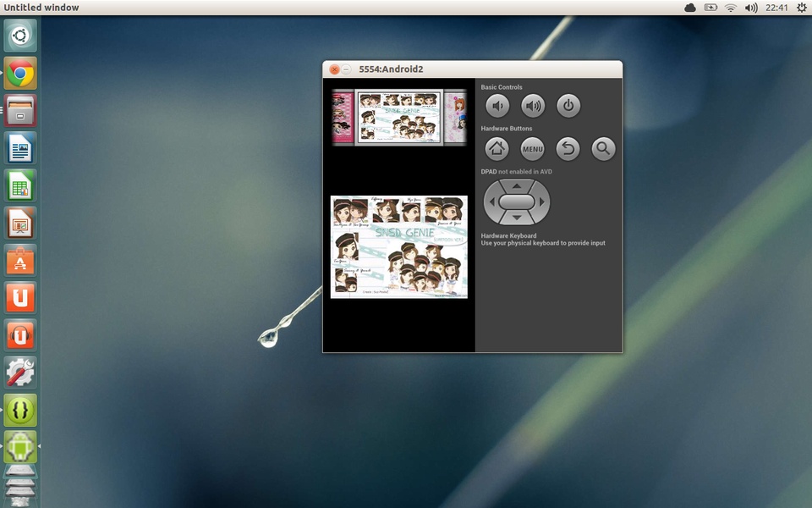The image size is (812, 508).
Task: Close the 5554:Android2 emulator window
Action: (335, 69)
